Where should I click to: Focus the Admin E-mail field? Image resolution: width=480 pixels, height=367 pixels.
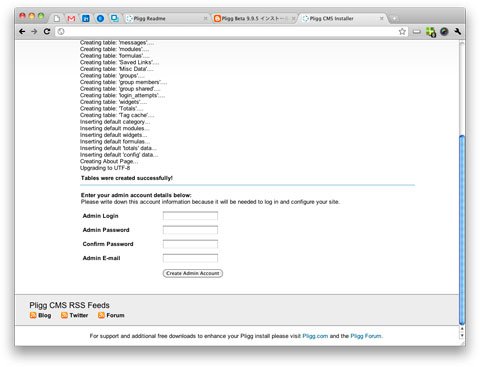click(x=190, y=258)
